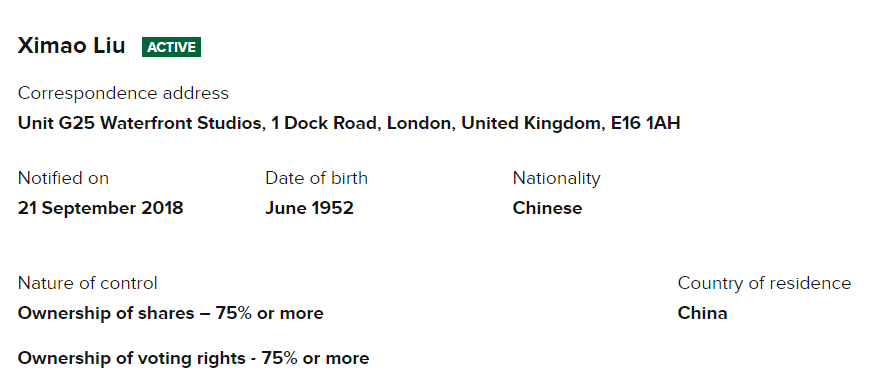Screen dimensions: 894x388
Task: Click the June 1952 value
Action: coord(310,208)
